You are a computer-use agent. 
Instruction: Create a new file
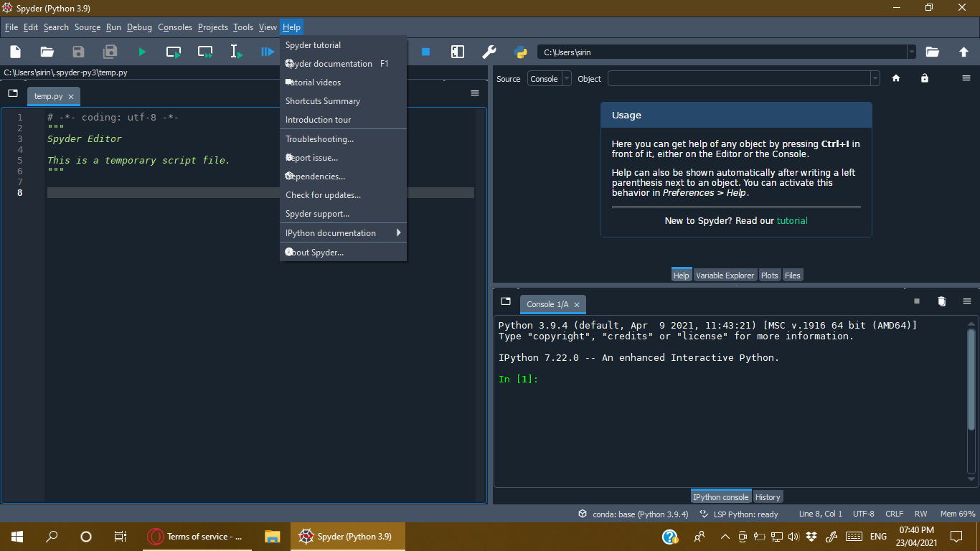[14, 51]
